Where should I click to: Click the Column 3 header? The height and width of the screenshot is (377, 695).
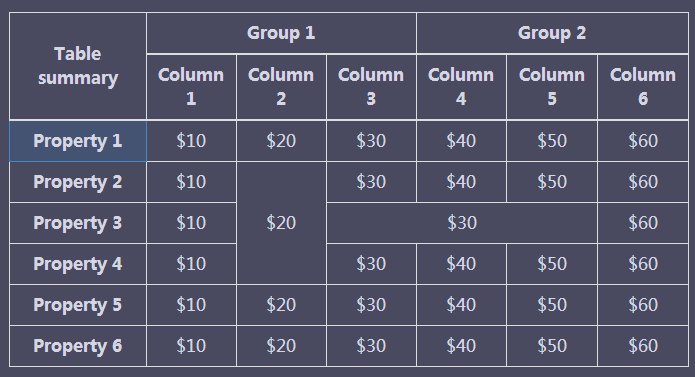tap(371, 87)
